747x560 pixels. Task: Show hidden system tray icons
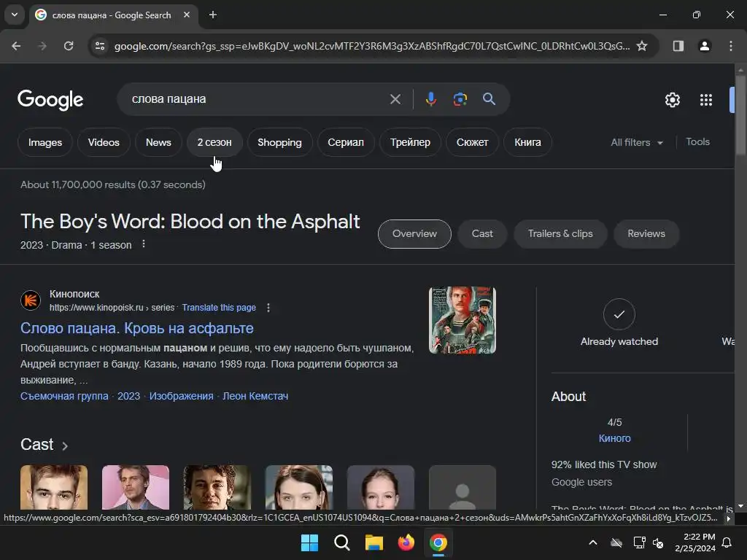point(593,542)
